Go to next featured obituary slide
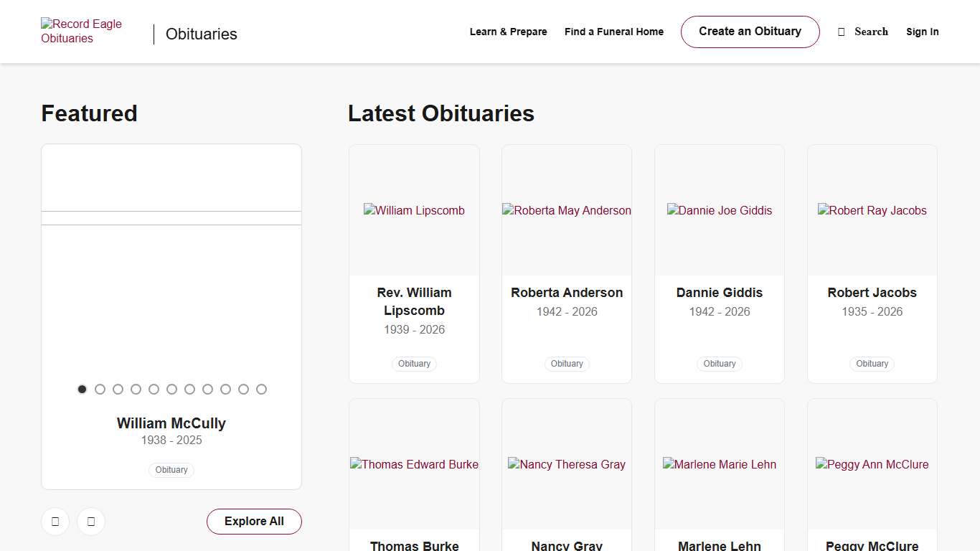This screenshot has width=980, height=551. click(x=91, y=522)
